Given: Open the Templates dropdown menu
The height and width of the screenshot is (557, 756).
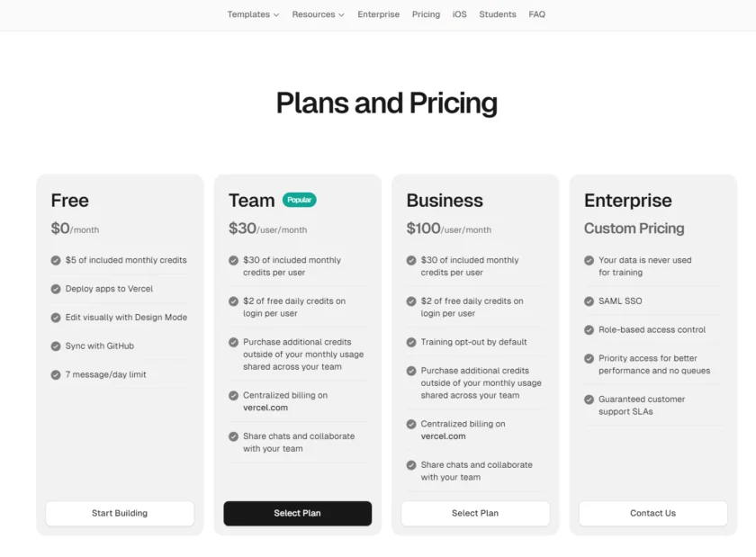Looking at the screenshot, I should (253, 14).
